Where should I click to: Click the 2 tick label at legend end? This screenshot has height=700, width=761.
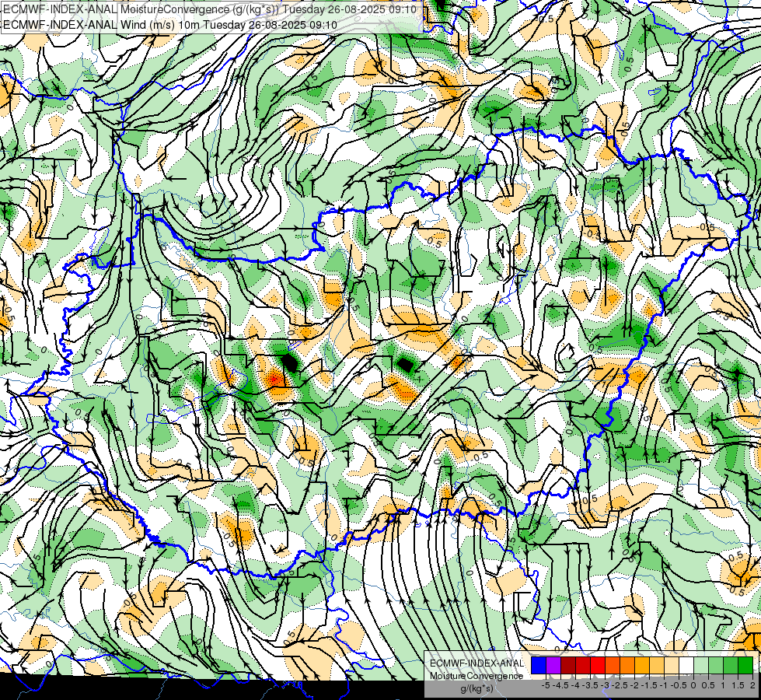752,685
